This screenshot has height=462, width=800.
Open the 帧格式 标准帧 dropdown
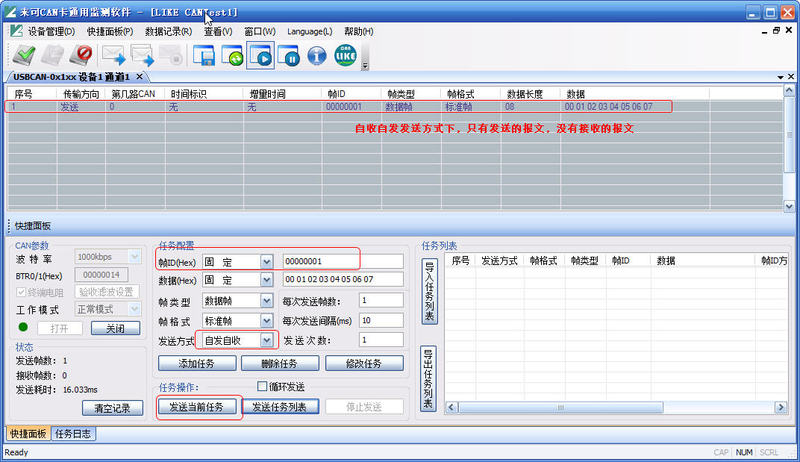(x=266, y=321)
